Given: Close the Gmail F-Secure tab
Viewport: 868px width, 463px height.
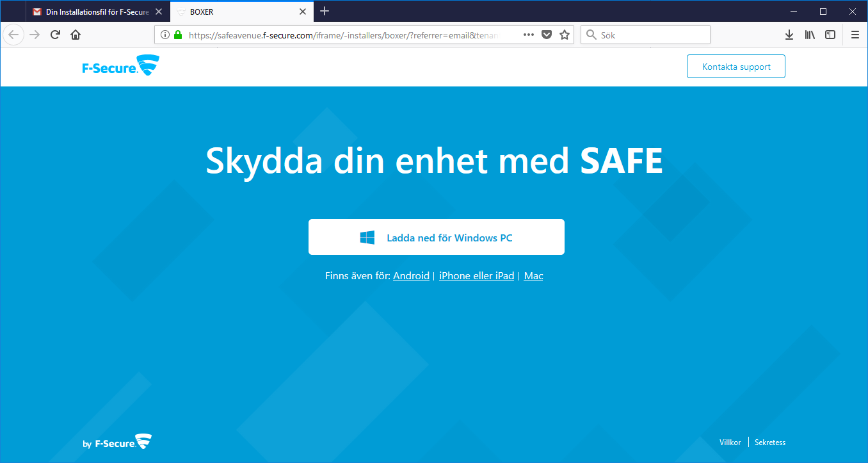Looking at the screenshot, I should (159, 12).
